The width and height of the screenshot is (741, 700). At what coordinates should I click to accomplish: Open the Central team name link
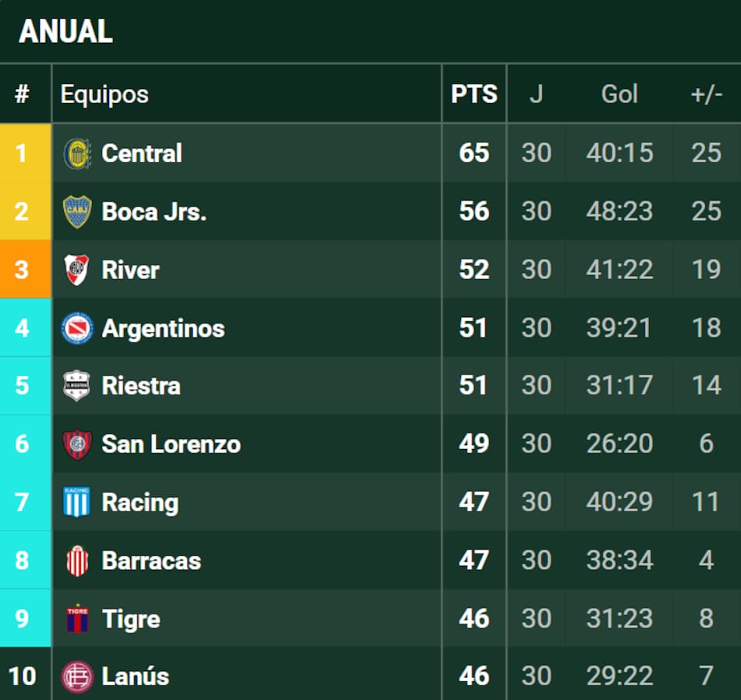tap(142, 154)
